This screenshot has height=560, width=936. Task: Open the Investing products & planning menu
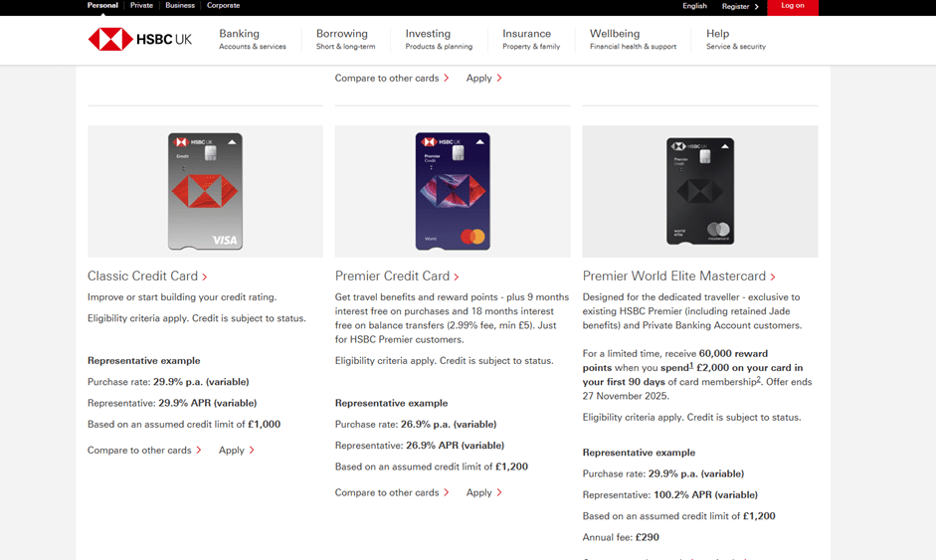438,40
